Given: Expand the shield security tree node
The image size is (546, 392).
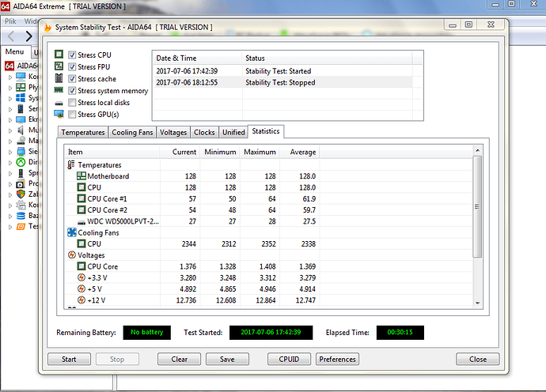Looking at the screenshot, I should pyautogui.click(x=10, y=194).
